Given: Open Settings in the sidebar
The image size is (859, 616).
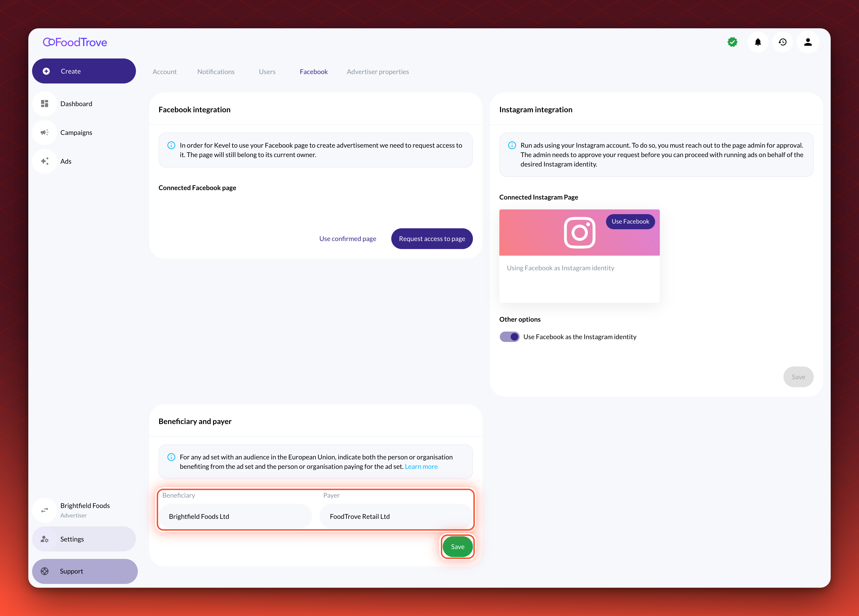Looking at the screenshot, I should tap(84, 539).
